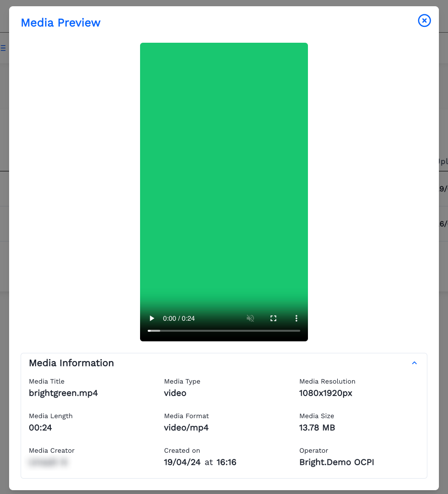Click the 00:24 media length value
448x494 pixels.
(x=40, y=428)
